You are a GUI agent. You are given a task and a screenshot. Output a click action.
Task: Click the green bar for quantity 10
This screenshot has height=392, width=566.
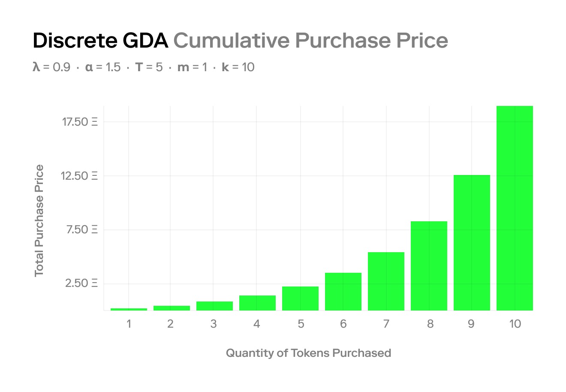coord(515,208)
